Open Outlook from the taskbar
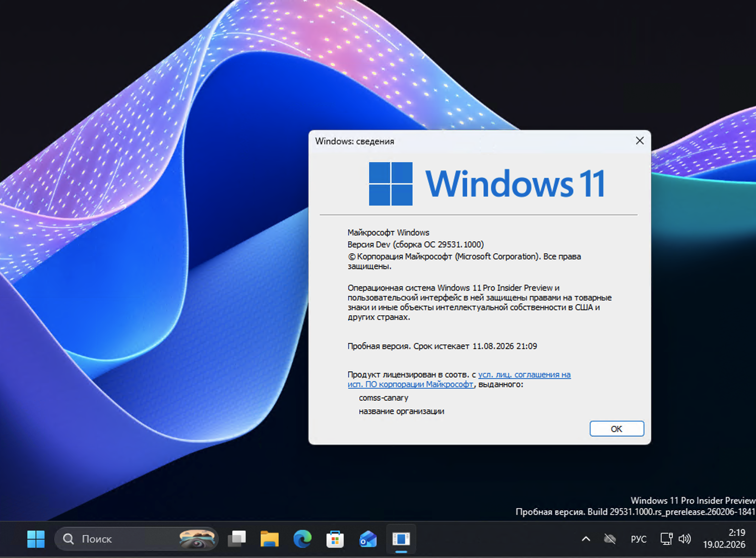 pyautogui.click(x=368, y=539)
